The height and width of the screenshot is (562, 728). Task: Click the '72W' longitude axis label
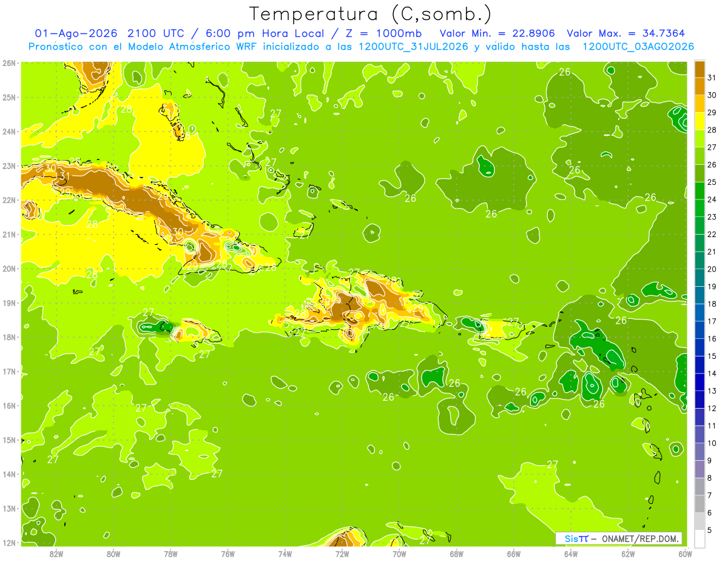tap(342, 554)
